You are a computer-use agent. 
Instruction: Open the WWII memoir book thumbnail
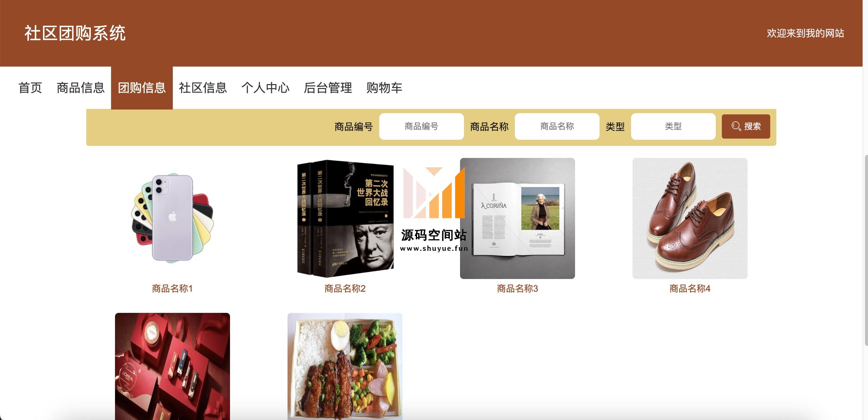[x=345, y=218]
